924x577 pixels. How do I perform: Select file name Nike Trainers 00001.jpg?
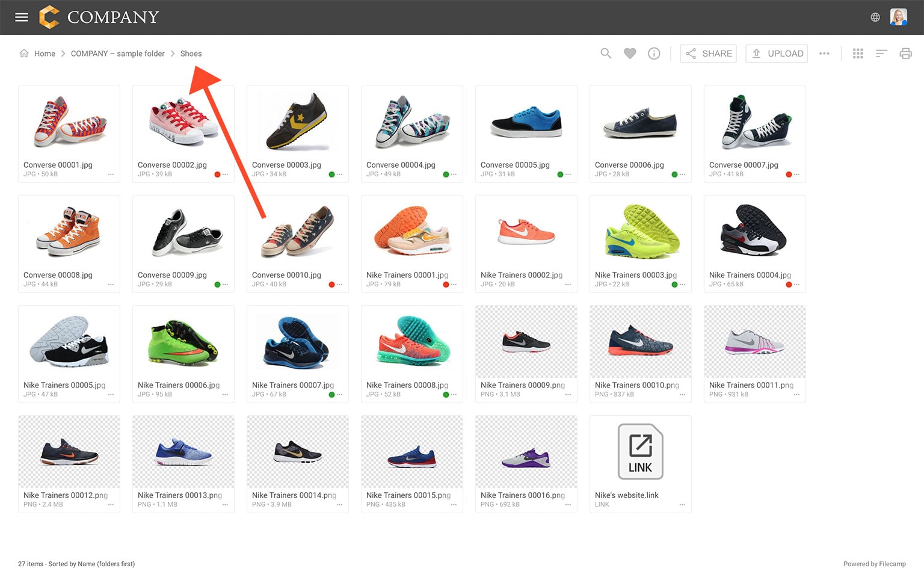coord(407,275)
